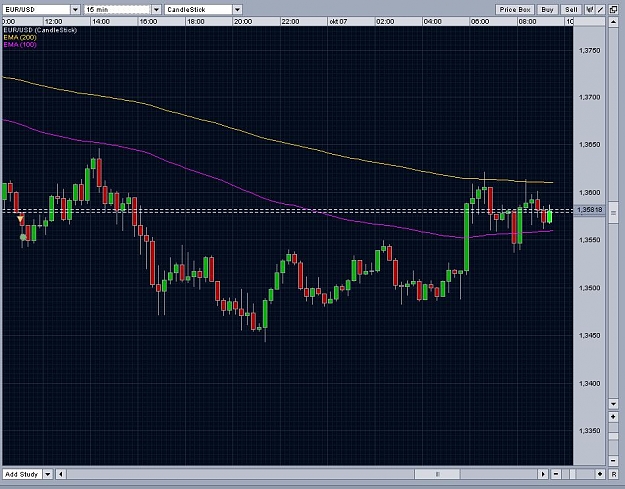Select the crosshair cursor tool icon
The image size is (625, 489).
pos(590,10)
